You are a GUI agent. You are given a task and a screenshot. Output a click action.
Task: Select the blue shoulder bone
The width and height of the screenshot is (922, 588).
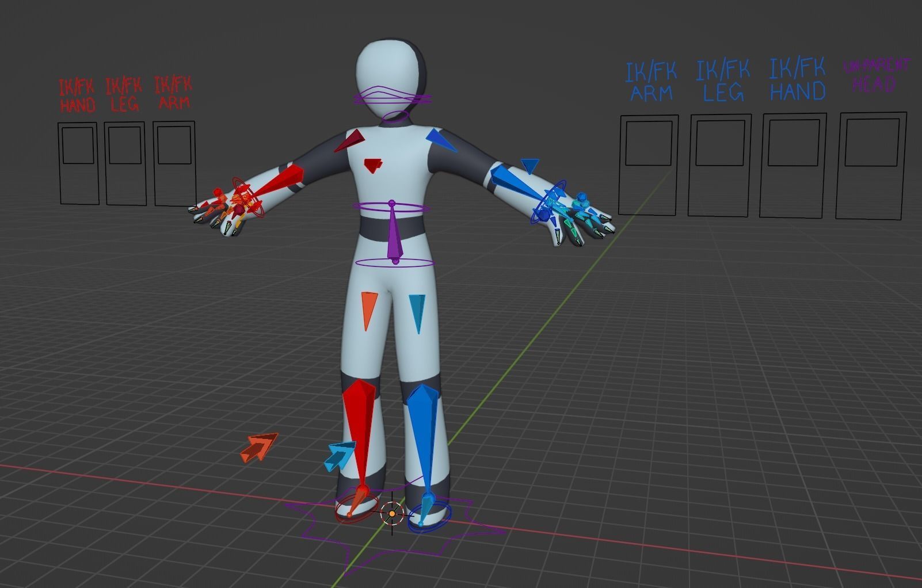[x=441, y=140]
